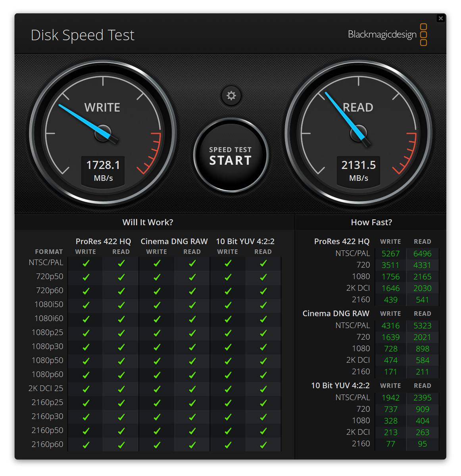461x476 pixels.
Task: Click 720p50 ProRes 422 HQ read checkmark
Action: [x=121, y=277]
